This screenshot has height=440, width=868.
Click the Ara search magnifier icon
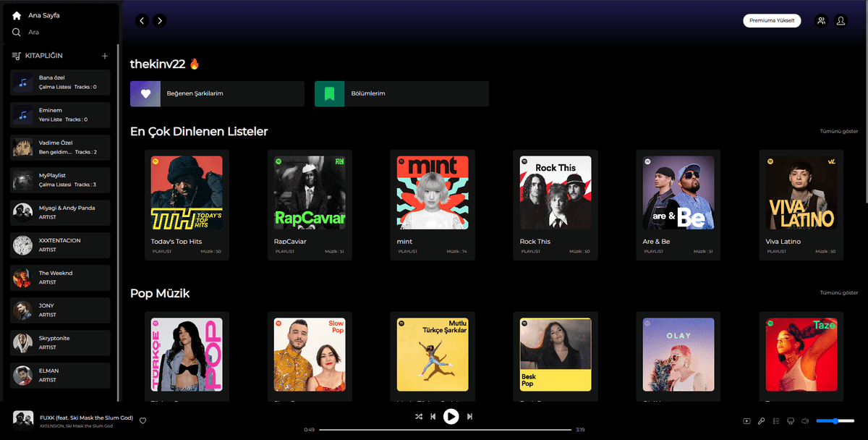(17, 32)
